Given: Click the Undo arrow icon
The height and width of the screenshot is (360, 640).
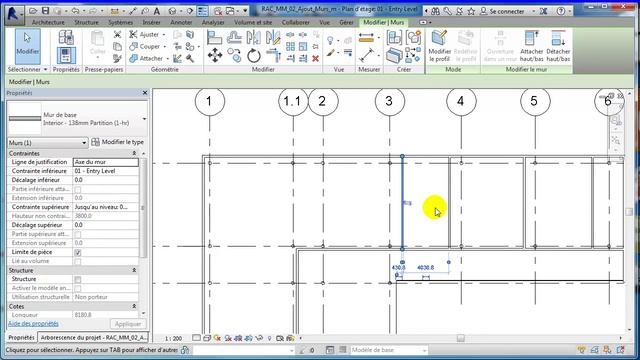Looking at the screenshot, I should click(75, 11).
